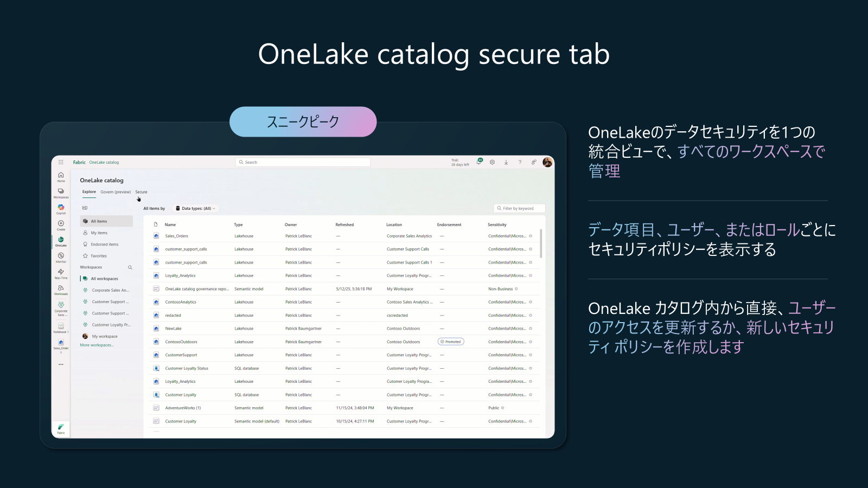The height and width of the screenshot is (488, 868).
Task: Select Corporate Sales An... workspace
Action: (x=106, y=290)
